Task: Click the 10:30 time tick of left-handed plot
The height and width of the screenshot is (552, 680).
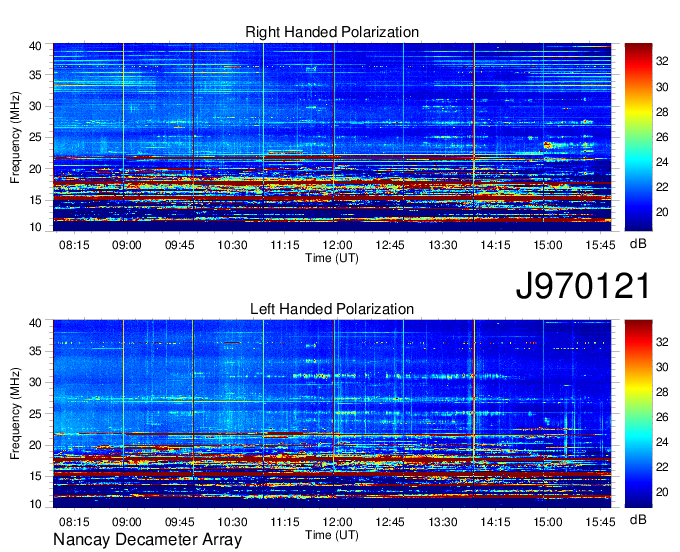Action: click(232, 522)
